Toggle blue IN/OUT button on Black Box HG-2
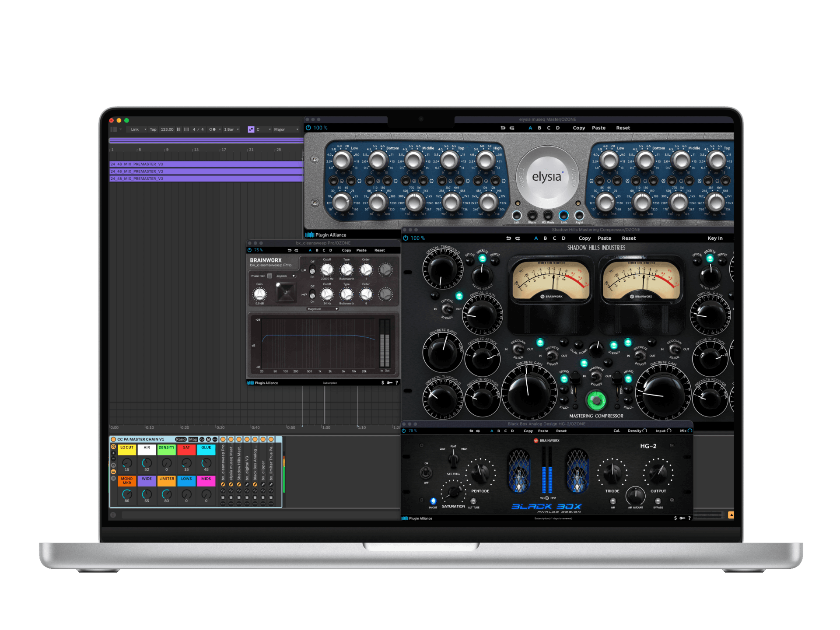Image resolution: width=840 pixels, height=630 pixels. pyautogui.click(x=433, y=501)
